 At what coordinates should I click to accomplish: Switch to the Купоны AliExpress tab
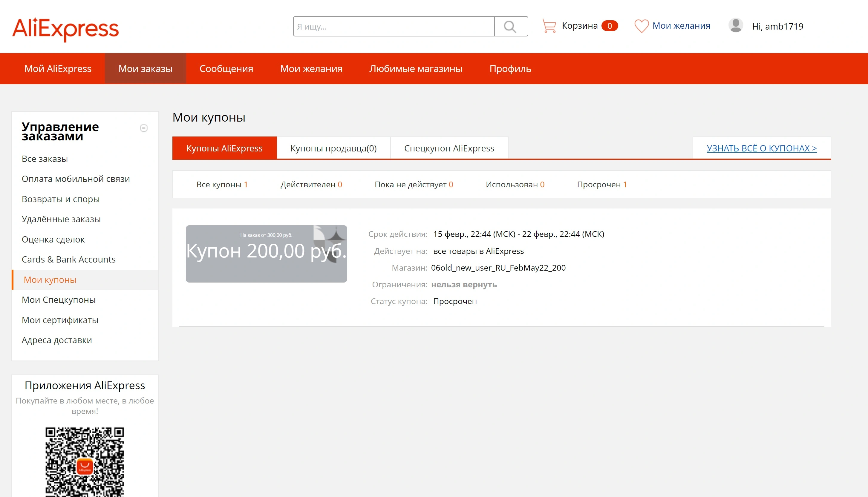[x=224, y=148]
